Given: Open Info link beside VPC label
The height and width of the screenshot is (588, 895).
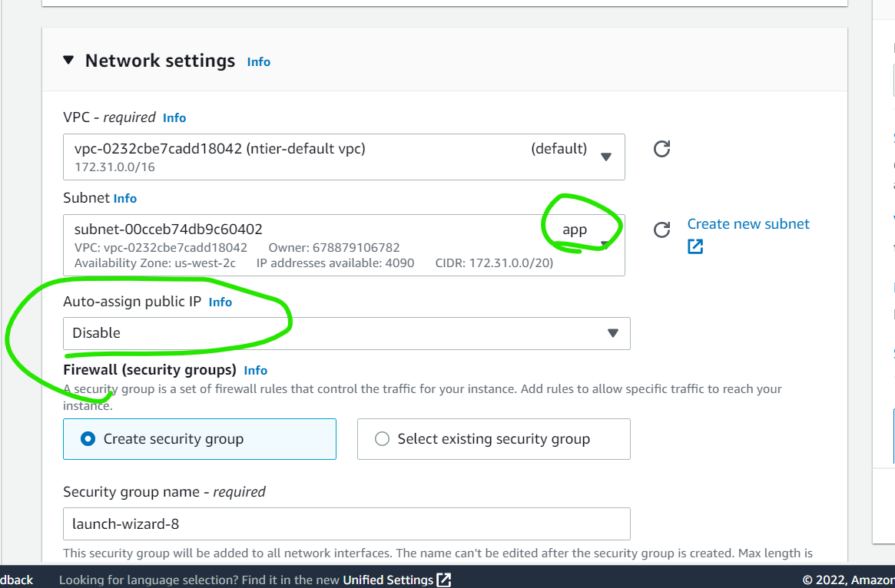Looking at the screenshot, I should click(174, 117).
